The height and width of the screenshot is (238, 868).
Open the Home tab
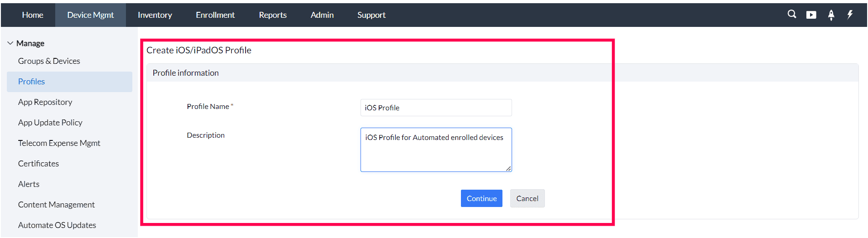32,15
